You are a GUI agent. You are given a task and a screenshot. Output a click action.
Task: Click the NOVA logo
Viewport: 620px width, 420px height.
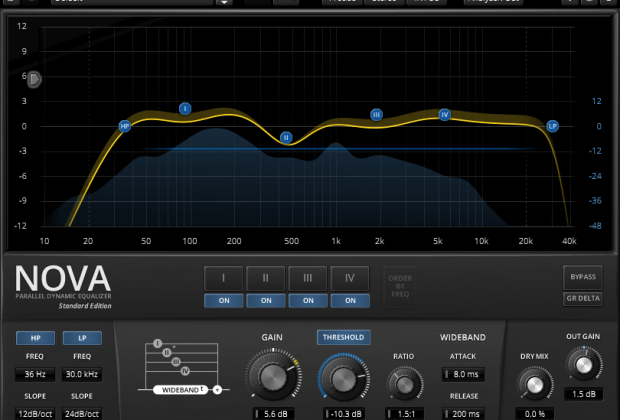(63, 278)
